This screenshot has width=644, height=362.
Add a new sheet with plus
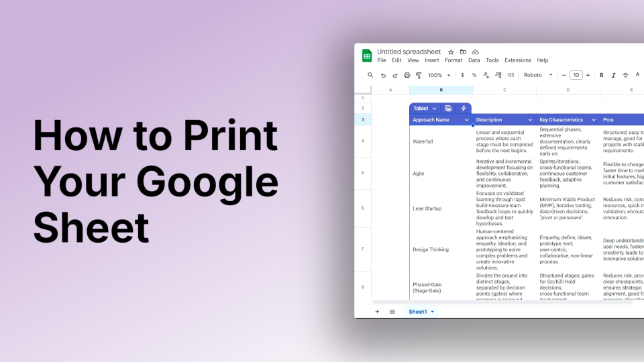(377, 312)
